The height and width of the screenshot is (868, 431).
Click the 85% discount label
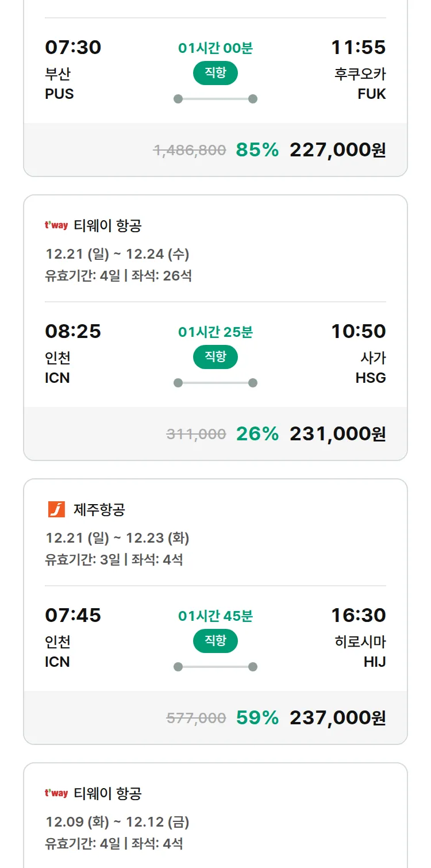(x=257, y=150)
